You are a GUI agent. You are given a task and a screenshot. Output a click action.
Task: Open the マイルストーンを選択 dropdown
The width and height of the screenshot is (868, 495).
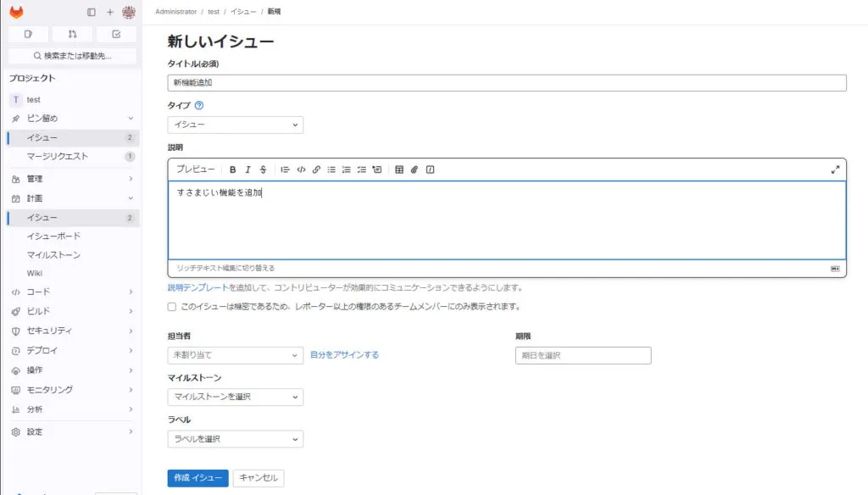pyautogui.click(x=236, y=397)
